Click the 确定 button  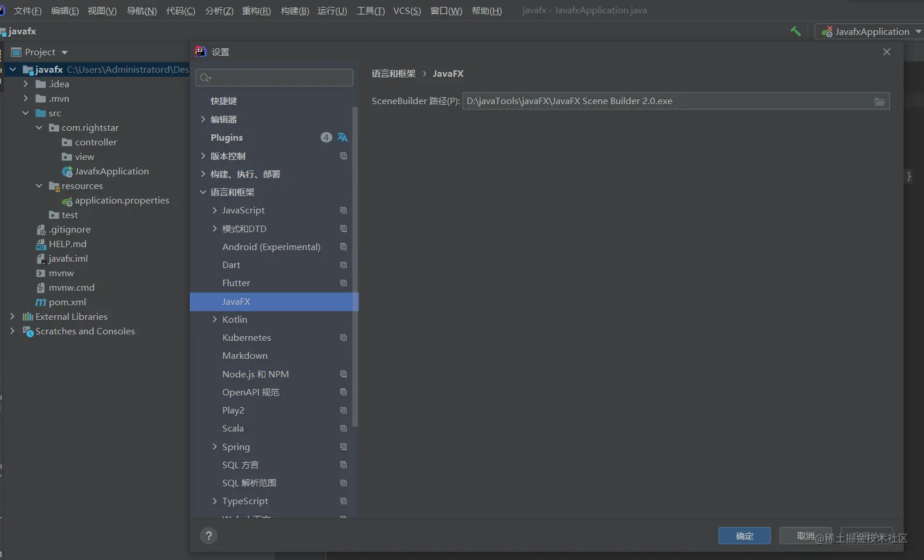744,536
